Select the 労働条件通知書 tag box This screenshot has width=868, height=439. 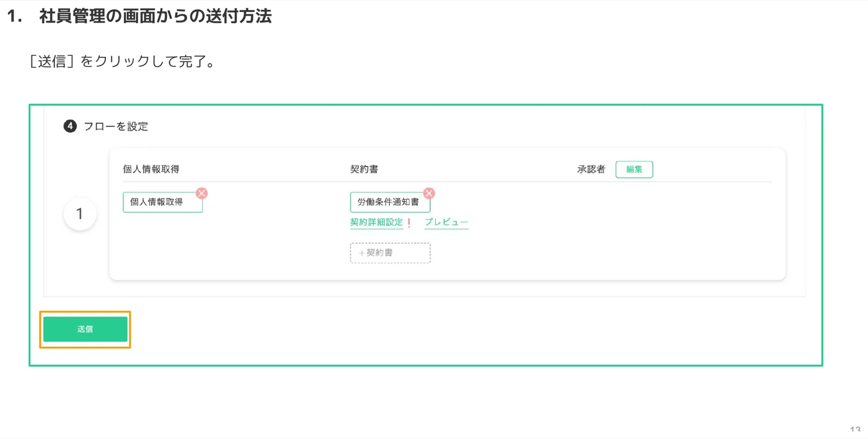click(390, 202)
